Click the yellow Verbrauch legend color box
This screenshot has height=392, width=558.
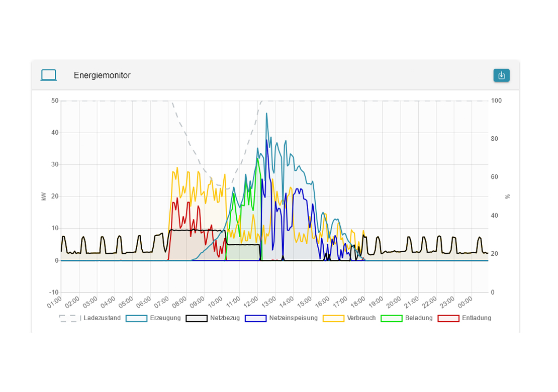[333, 318]
